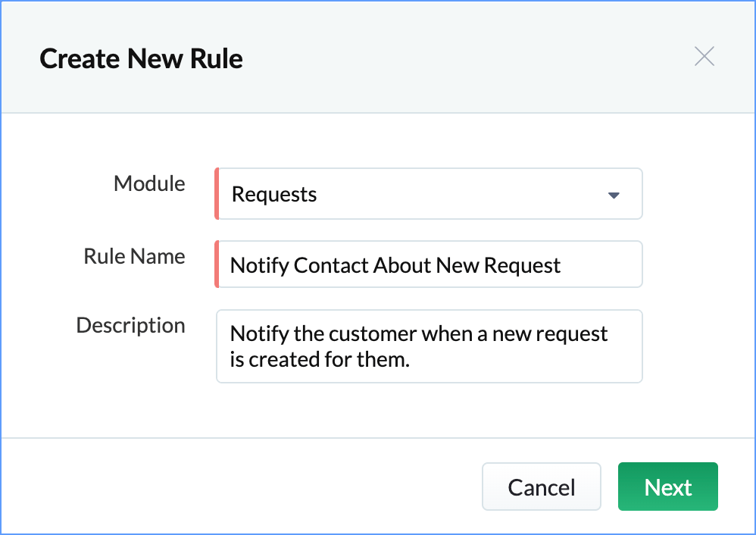Click the word Request in Rule Name
The image size is (756, 535).
(x=523, y=266)
